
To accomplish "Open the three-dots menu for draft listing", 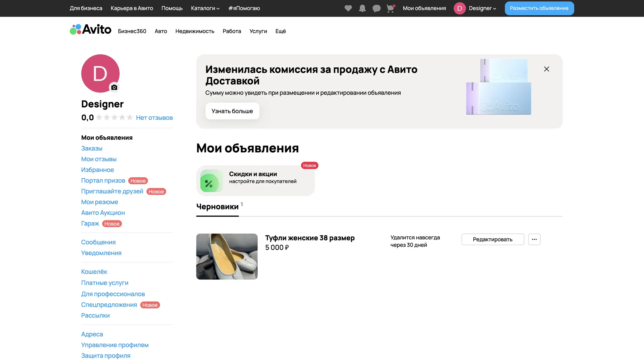I will coord(534,239).
